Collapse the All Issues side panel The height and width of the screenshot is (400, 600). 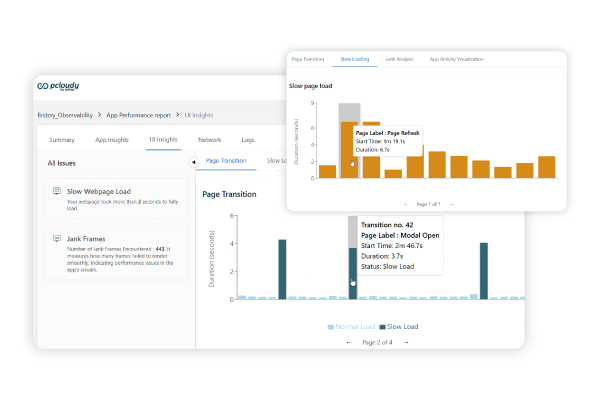193,162
